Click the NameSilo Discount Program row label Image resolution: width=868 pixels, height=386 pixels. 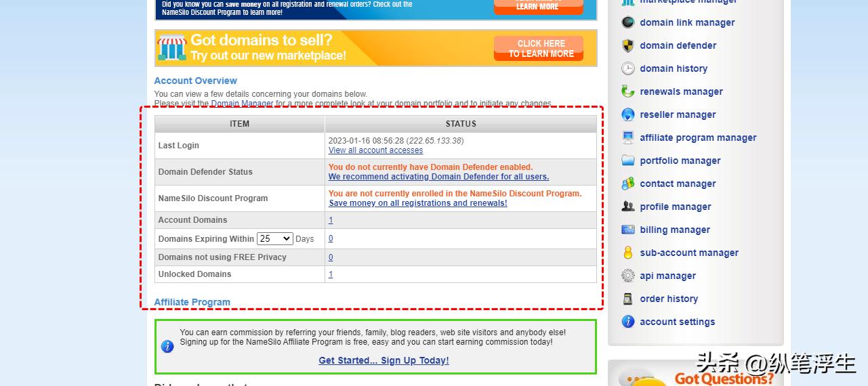pos(213,198)
